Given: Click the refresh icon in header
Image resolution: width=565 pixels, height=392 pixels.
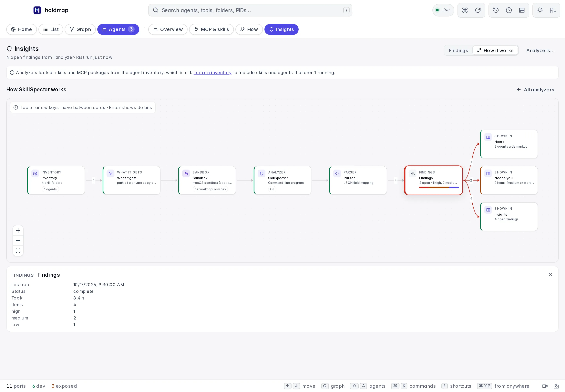Looking at the screenshot, I should point(478,10).
